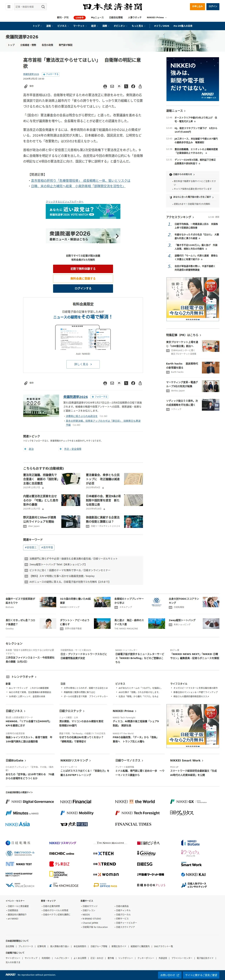Expand the 国際 navigation dropdown
The image size is (225, 980).
point(106,26)
